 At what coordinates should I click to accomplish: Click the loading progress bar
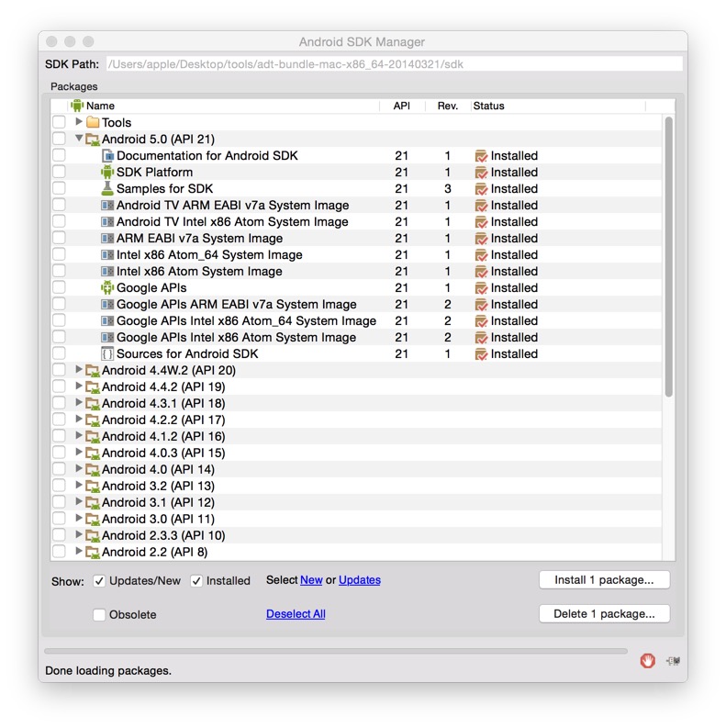[336, 651]
